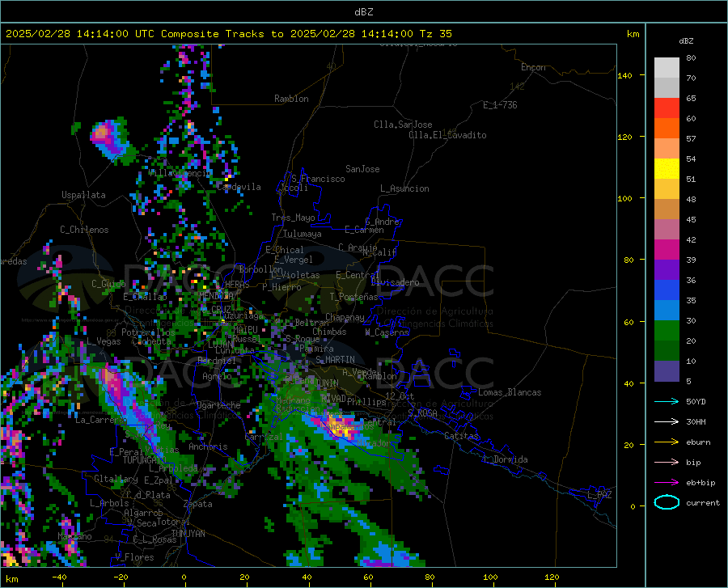Screen dimensions: 728x588
Task: Click the Uspallata map label
Action: click(83, 195)
